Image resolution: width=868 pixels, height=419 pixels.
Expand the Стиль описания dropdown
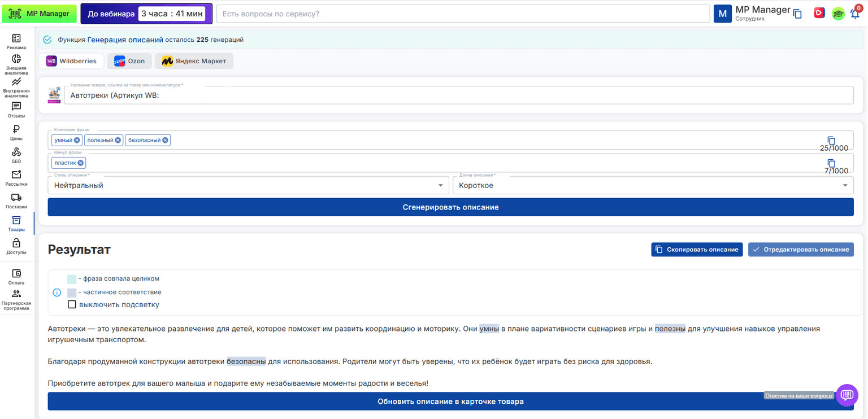pos(249,185)
